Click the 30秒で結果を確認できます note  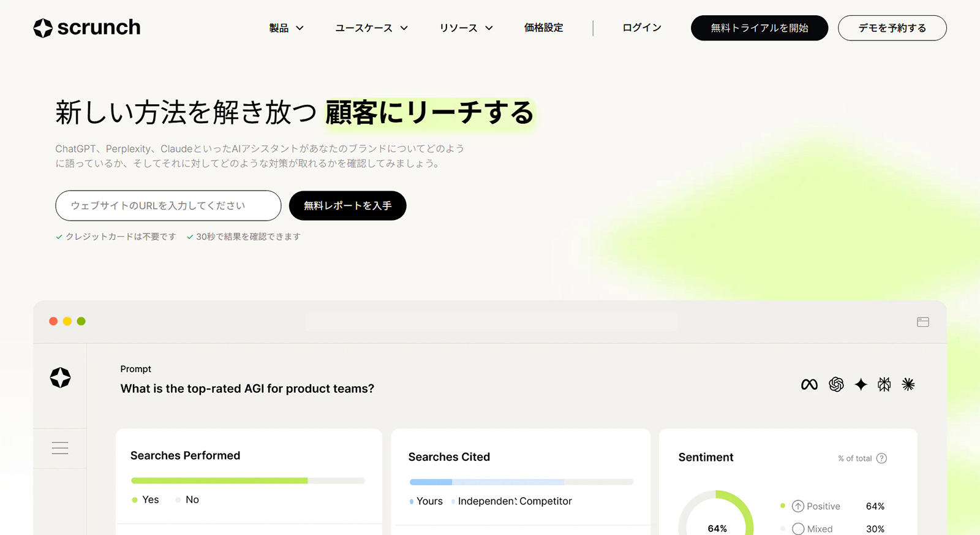click(x=244, y=237)
